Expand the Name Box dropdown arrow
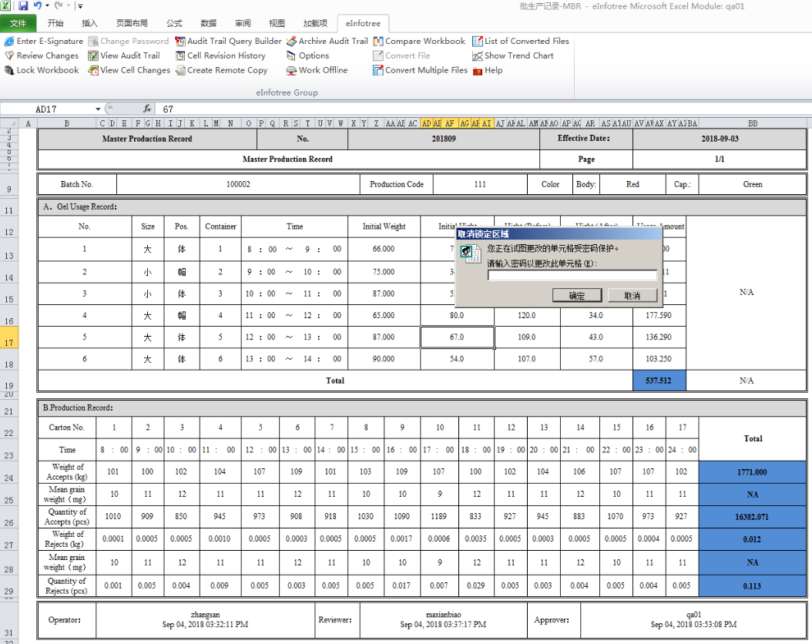This screenshot has height=644, width=812. 98,109
